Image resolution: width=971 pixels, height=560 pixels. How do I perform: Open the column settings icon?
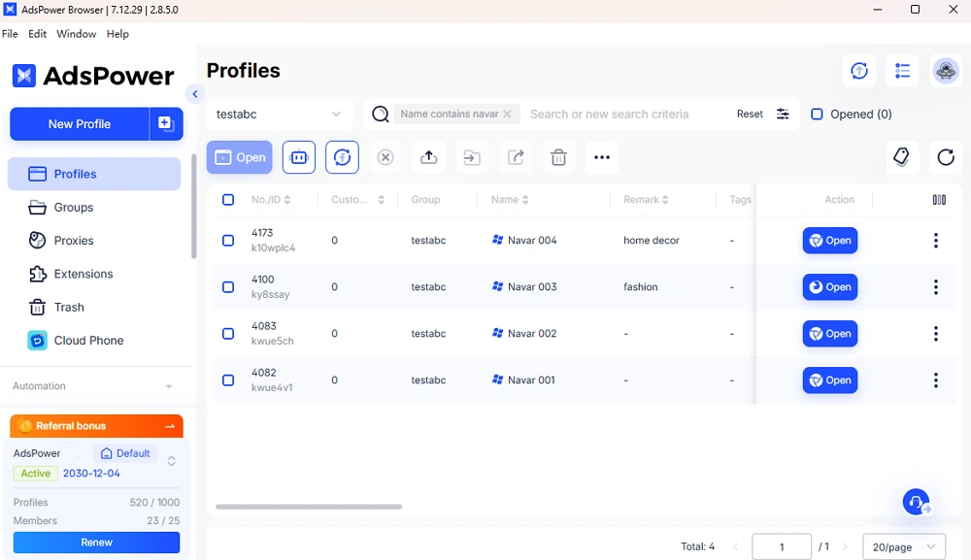tap(939, 199)
